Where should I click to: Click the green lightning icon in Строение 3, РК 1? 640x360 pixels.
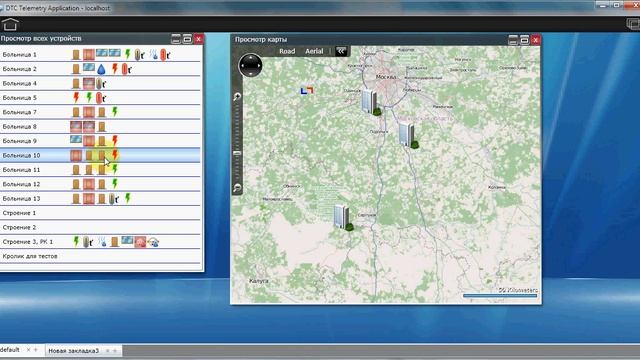(x=76, y=241)
